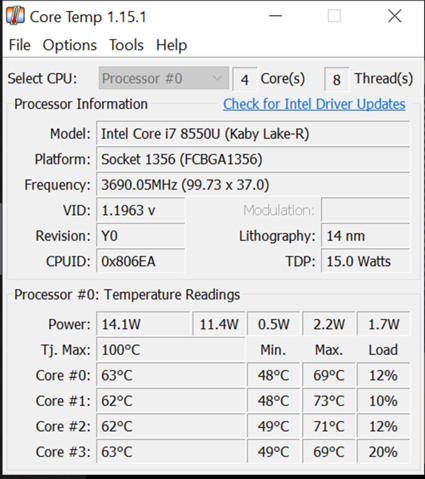Viewport: 425px width, 479px height.
Task: Minimize the Core Temp window
Action: (x=276, y=16)
